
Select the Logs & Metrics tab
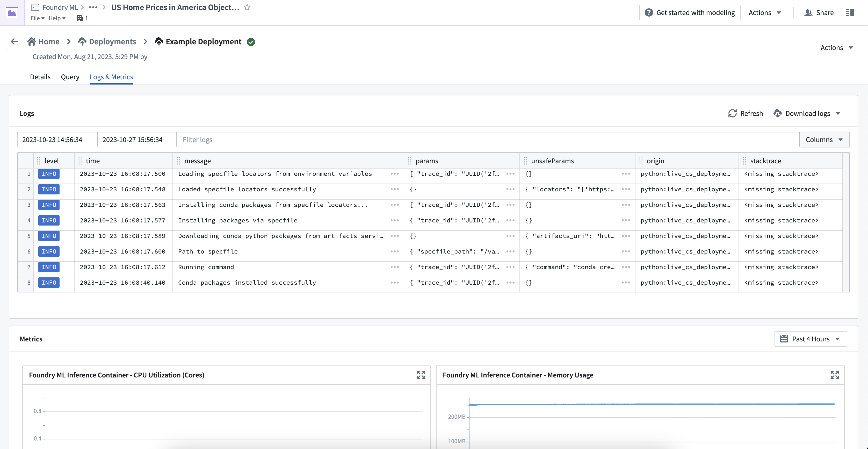[x=111, y=77]
